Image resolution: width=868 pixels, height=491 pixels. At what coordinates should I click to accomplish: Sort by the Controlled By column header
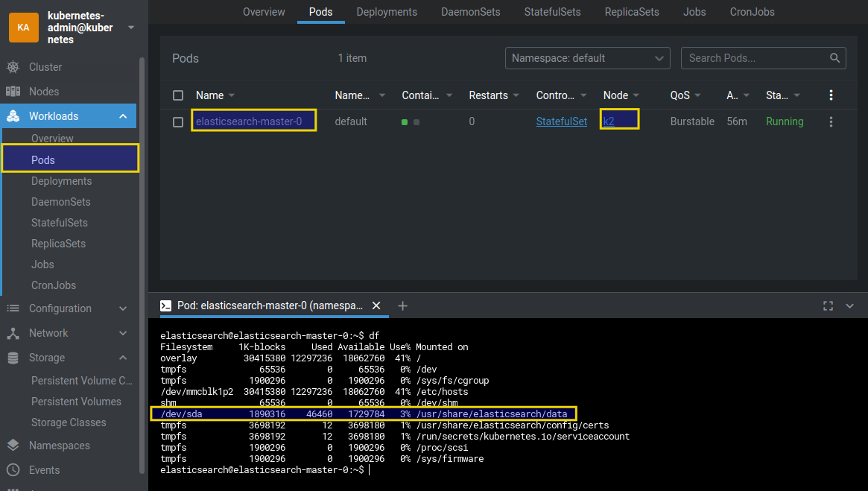(555, 95)
